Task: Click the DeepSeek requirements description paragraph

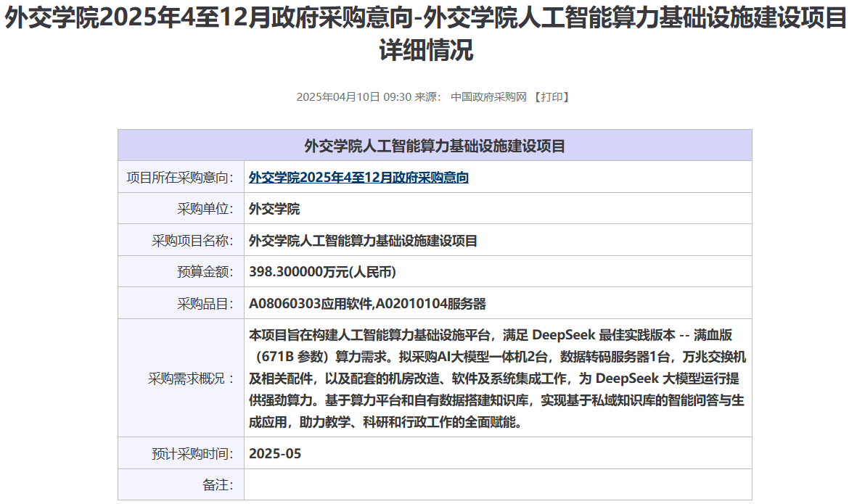Action: tap(497, 378)
